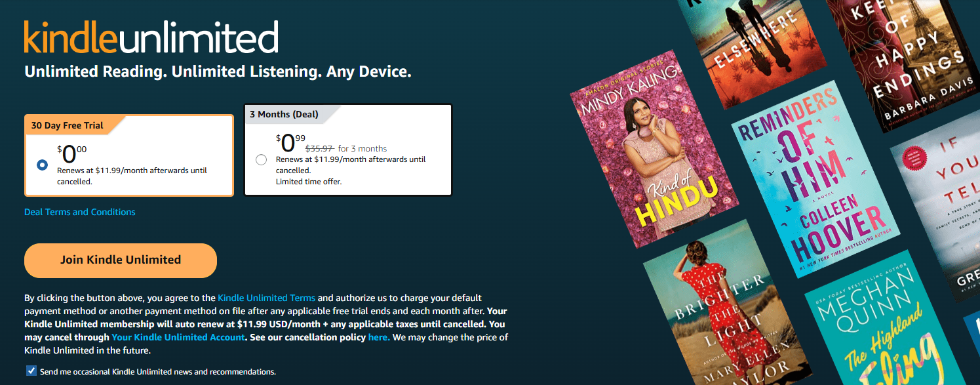Open the Kindle Unlimited Terms link
This screenshot has width=980, height=385.
(266, 298)
